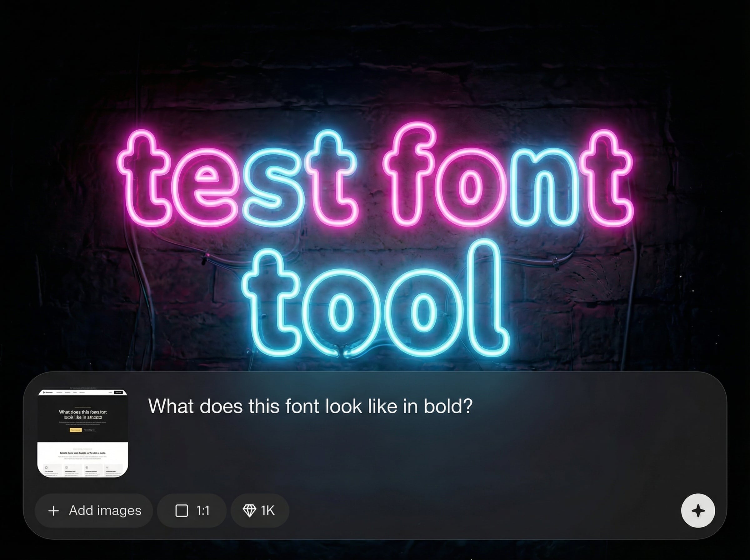Open the 1K resolution selector

pos(260,511)
